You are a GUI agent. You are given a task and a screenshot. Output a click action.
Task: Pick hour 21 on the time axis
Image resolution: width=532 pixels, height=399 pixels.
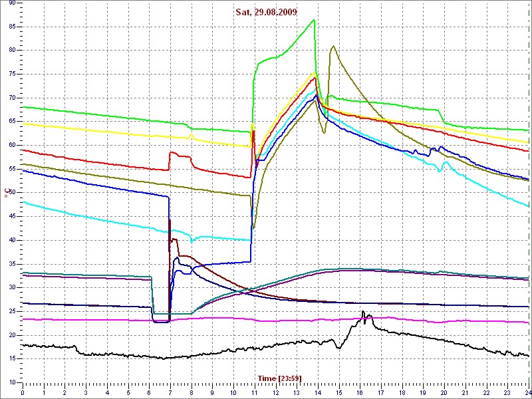(x=465, y=393)
